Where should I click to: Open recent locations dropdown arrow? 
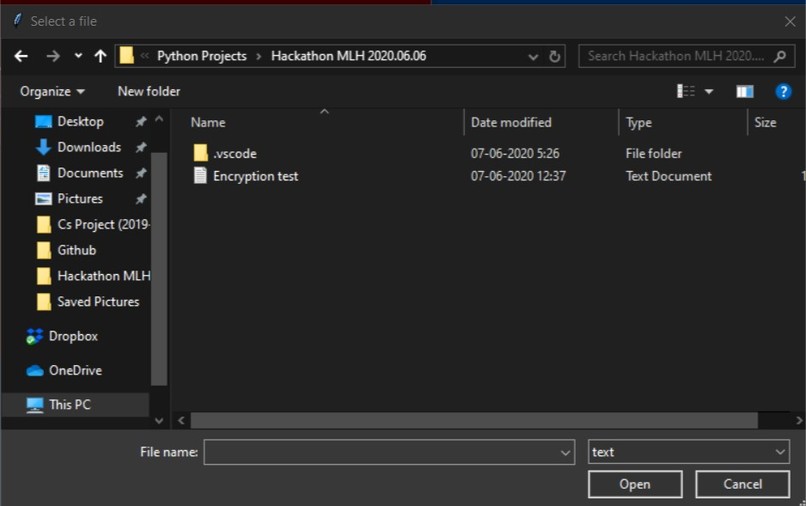pyautogui.click(x=78, y=56)
